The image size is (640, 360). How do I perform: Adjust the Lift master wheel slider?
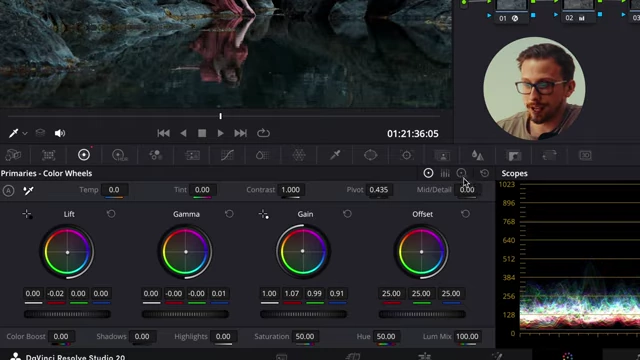[67, 314]
